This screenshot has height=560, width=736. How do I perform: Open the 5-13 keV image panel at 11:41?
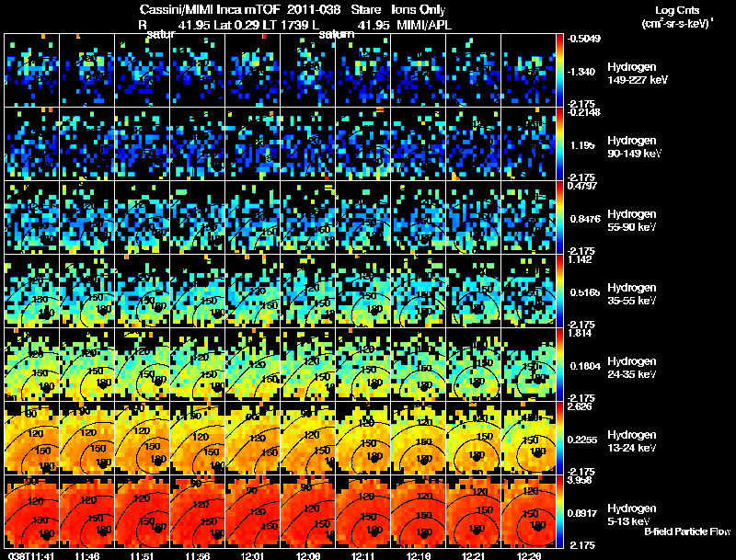click(x=32, y=511)
